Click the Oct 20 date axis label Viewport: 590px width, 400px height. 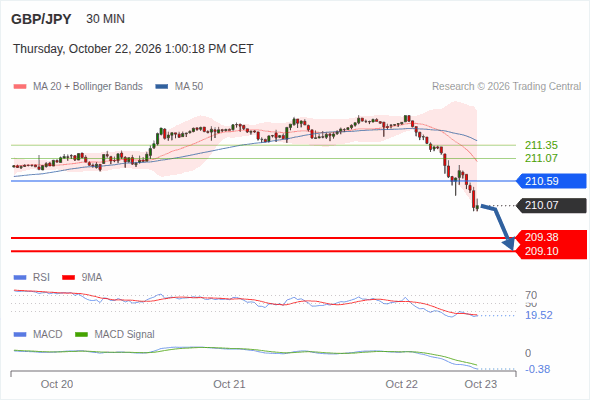(57, 384)
